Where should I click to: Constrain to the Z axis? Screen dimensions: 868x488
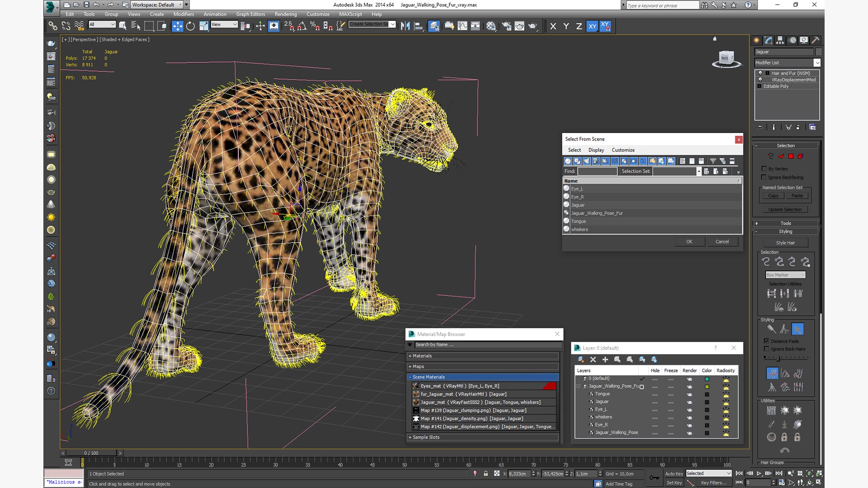point(579,26)
